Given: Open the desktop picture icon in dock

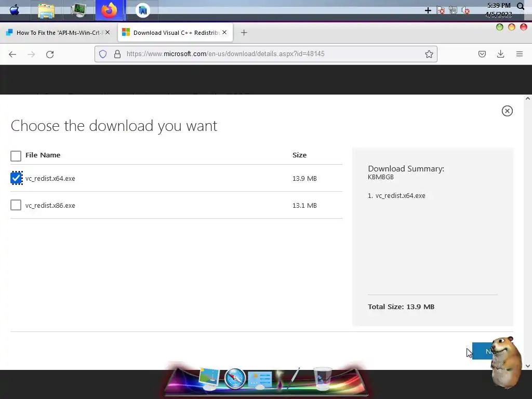Looking at the screenshot, I should (x=208, y=378).
